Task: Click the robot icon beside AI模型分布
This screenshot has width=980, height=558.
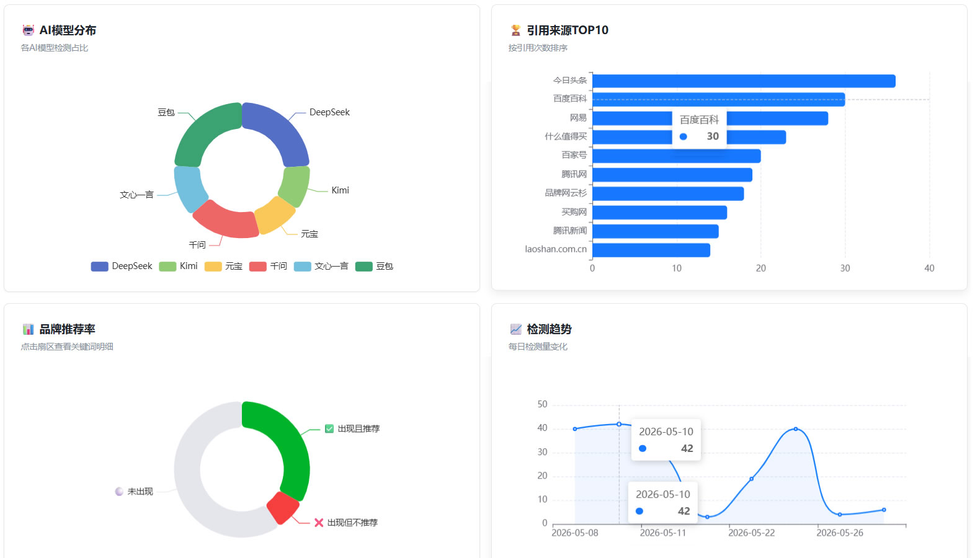Action: [28, 30]
